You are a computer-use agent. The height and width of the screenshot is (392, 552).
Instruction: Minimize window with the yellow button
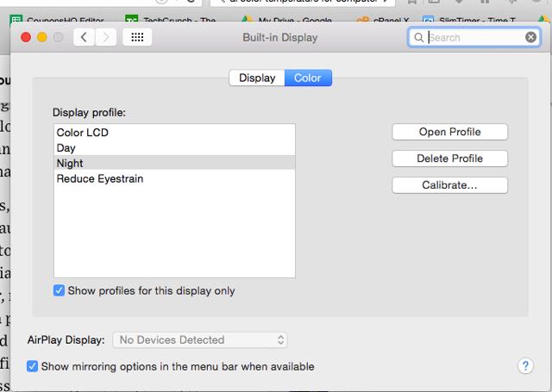(x=42, y=37)
